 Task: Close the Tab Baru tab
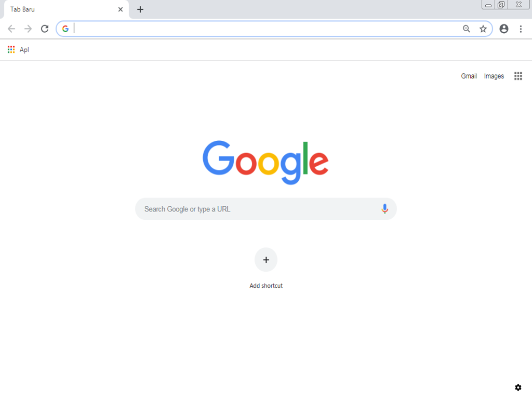pos(121,9)
